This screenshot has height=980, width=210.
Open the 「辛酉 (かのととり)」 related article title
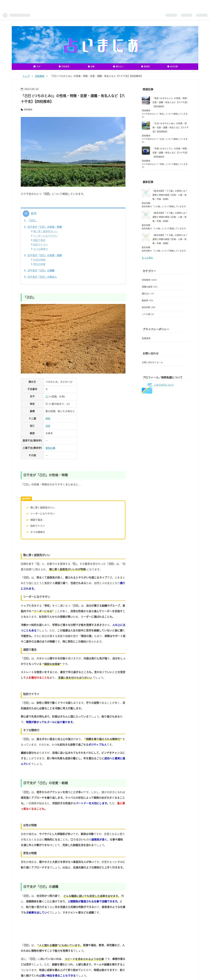coord(170,153)
